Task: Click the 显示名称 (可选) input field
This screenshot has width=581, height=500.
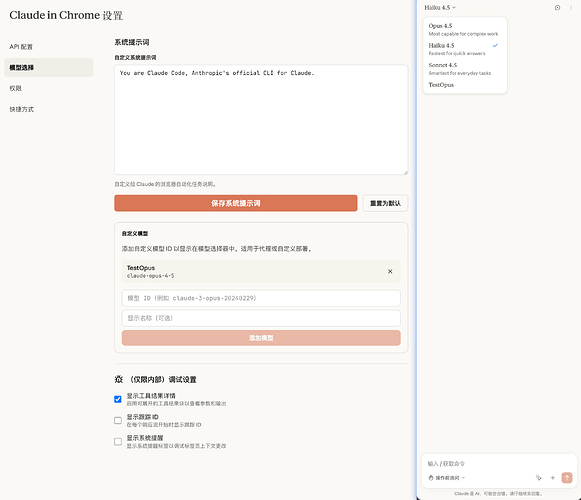Action: [261, 318]
